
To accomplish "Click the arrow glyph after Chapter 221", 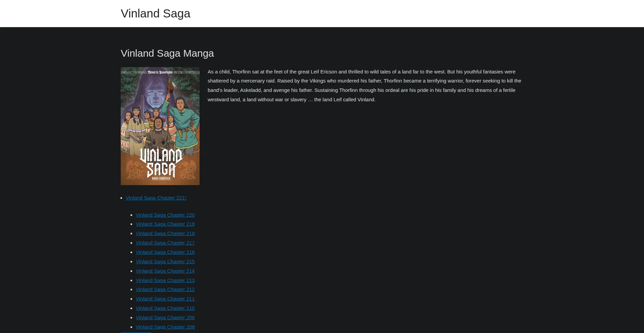I will pos(185,198).
